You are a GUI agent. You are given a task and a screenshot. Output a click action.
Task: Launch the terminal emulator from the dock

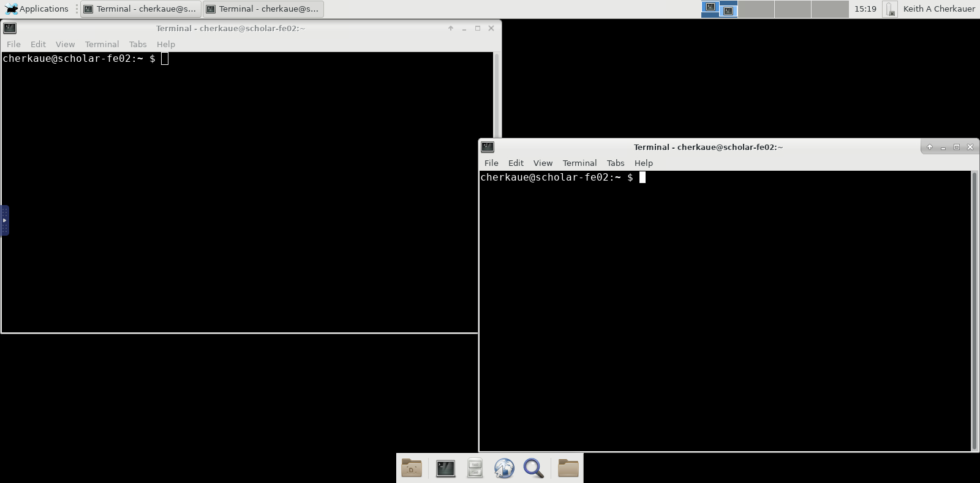[445, 468]
